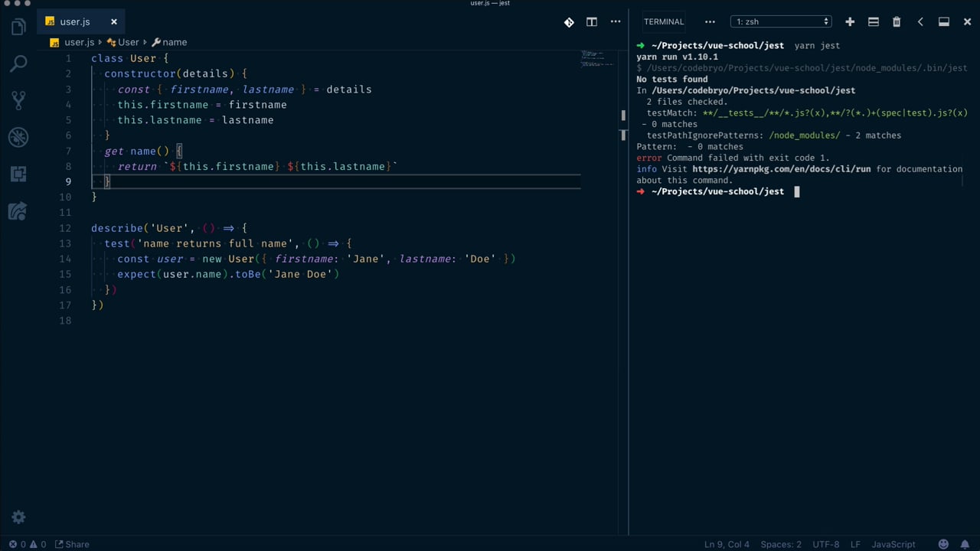Open Source Control view in activity bar
Image resolution: width=980 pixels, height=551 pixels.
(18, 100)
